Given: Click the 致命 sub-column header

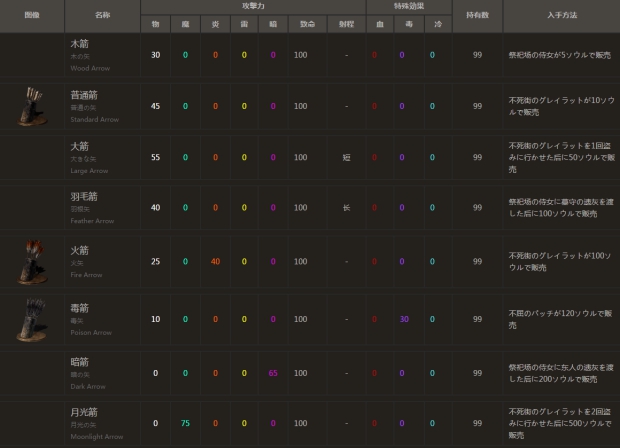Looking at the screenshot, I should [300, 23].
